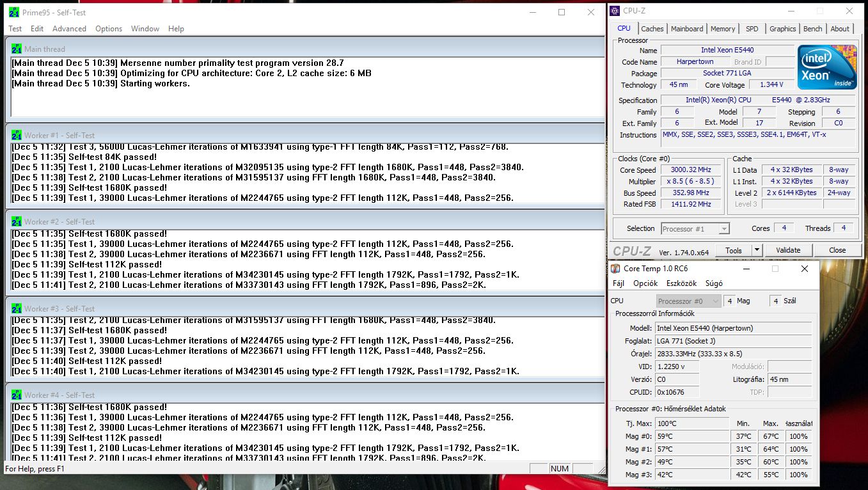868x490 pixels.
Task: Open the Processzor #0 dropdown in Core Temp
Action: pyautogui.click(x=689, y=301)
